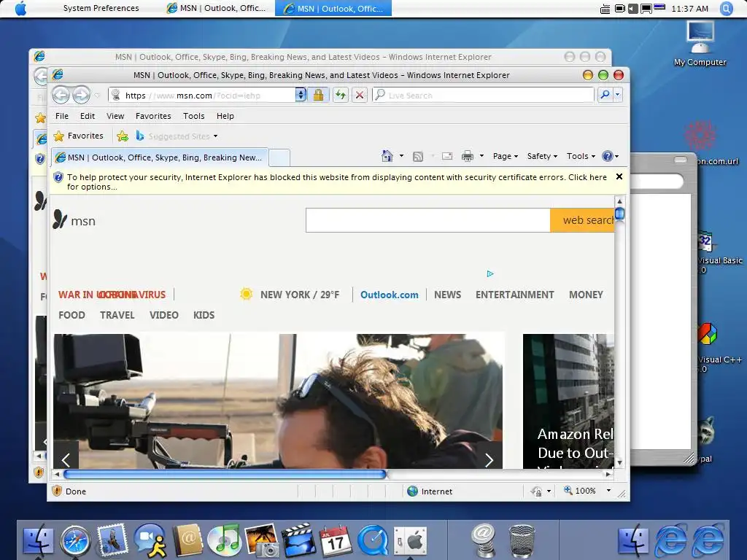Click in the MSN web search field

[427, 220]
